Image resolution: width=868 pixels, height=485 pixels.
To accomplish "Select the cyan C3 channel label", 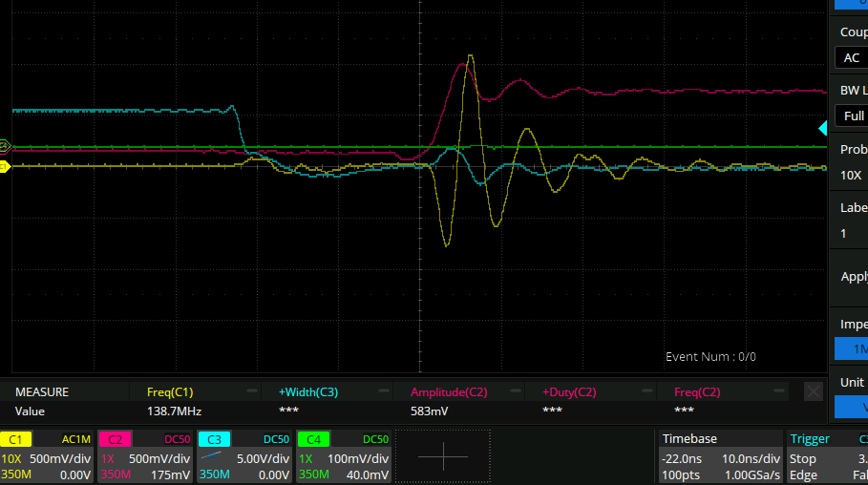I will point(214,439).
